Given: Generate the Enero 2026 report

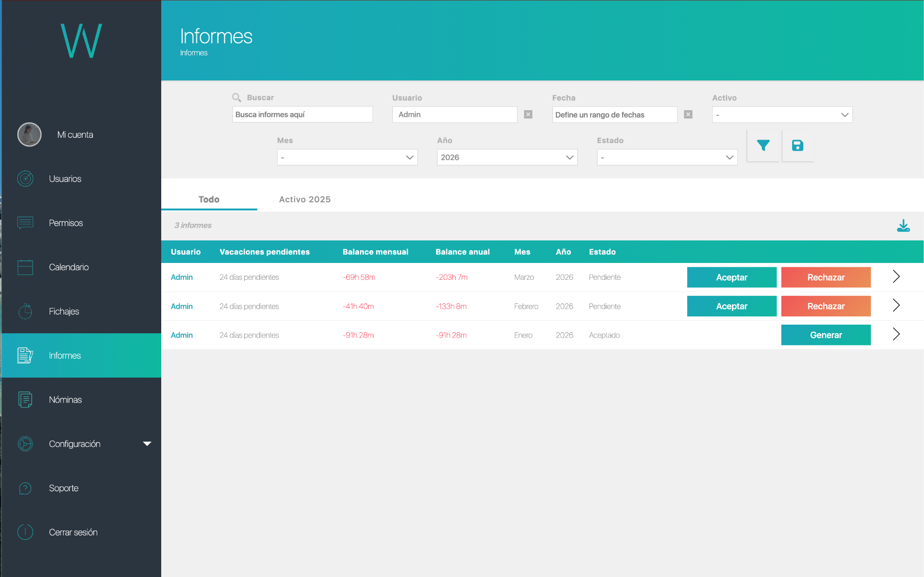Looking at the screenshot, I should coord(826,335).
